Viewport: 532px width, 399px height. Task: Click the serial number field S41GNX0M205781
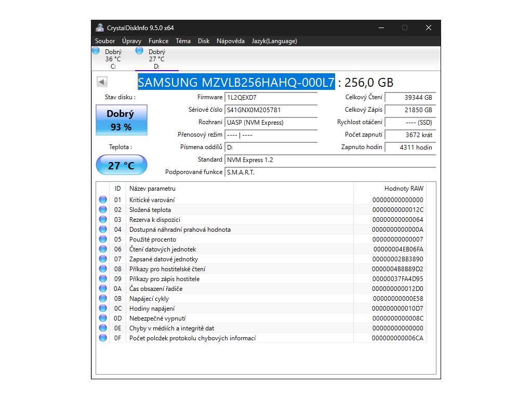click(271, 110)
